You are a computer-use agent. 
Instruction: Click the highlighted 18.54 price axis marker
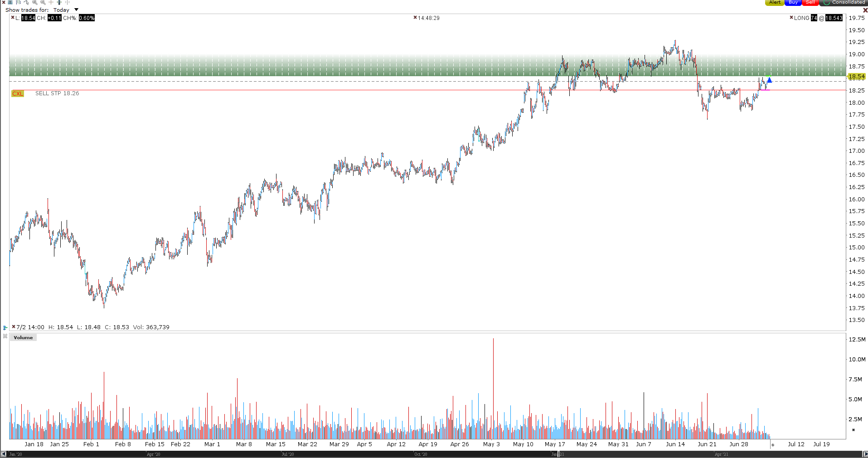point(857,77)
